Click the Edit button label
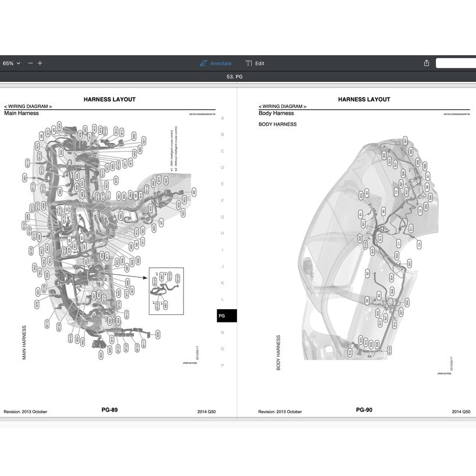476x476 pixels. (x=259, y=63)
